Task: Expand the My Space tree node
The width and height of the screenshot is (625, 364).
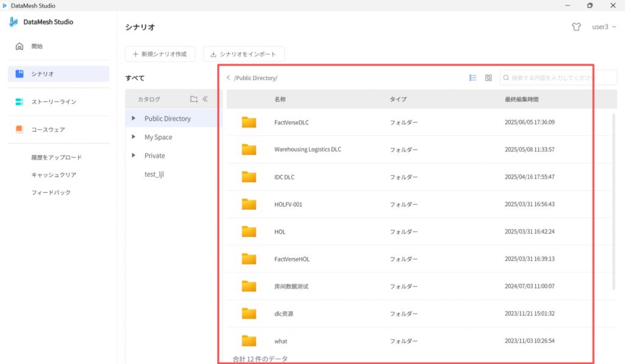Action: (134, 137)
